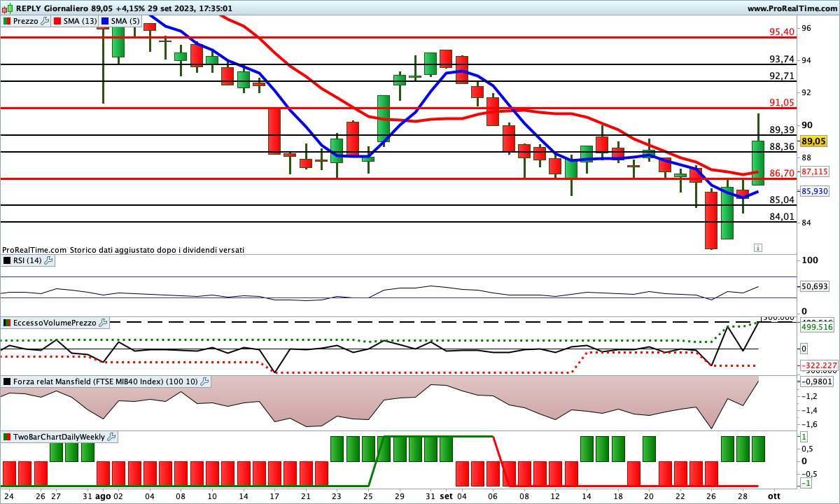Open TwoBarChartDailyWeekly settings wrench
Image resolution: width=840 pixels, height=504 pixels.
[111, 437]
